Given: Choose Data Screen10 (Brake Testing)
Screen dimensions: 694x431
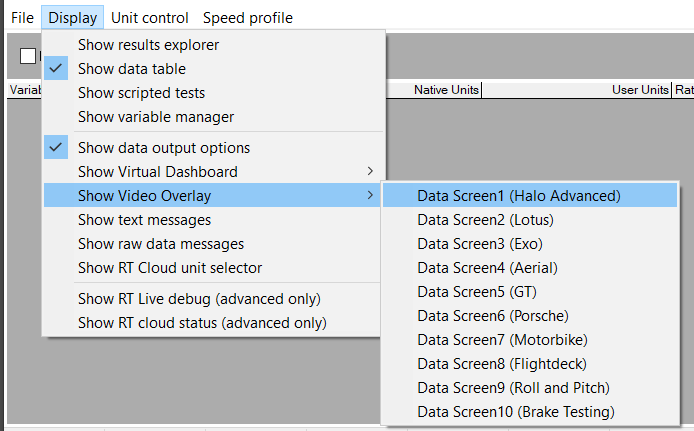Looking at the screenshot, I should pos(515,412).
